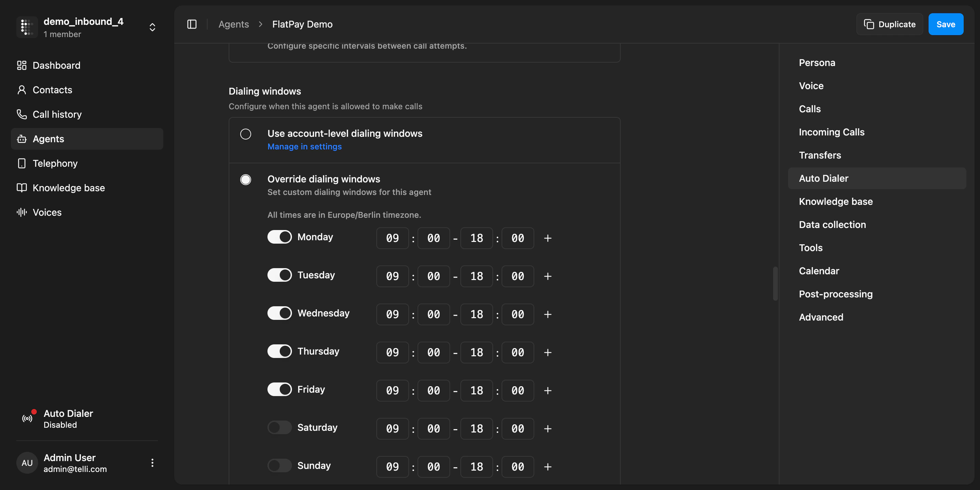
Task: Toggle the sidebar panel icon
Action: (192, 24)
